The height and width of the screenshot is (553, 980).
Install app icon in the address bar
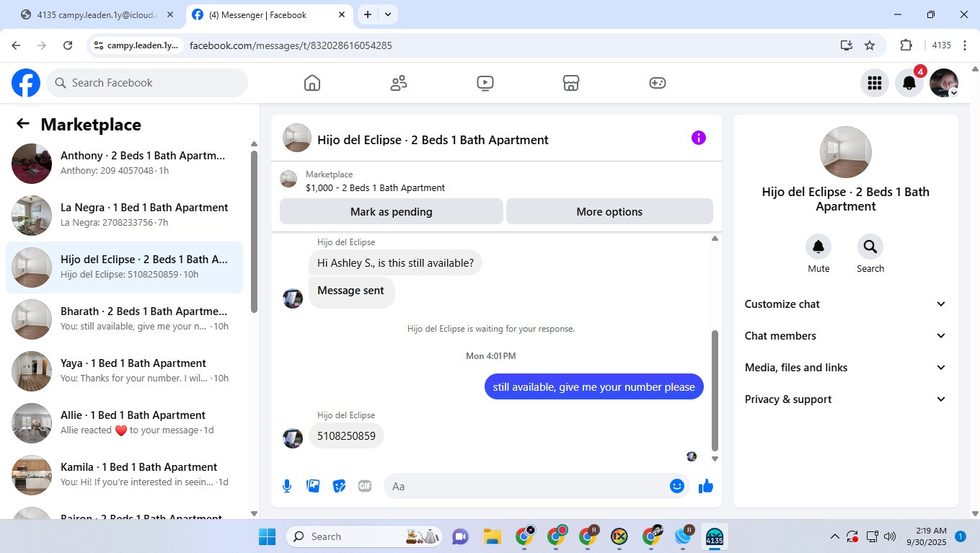pos(847,45)
